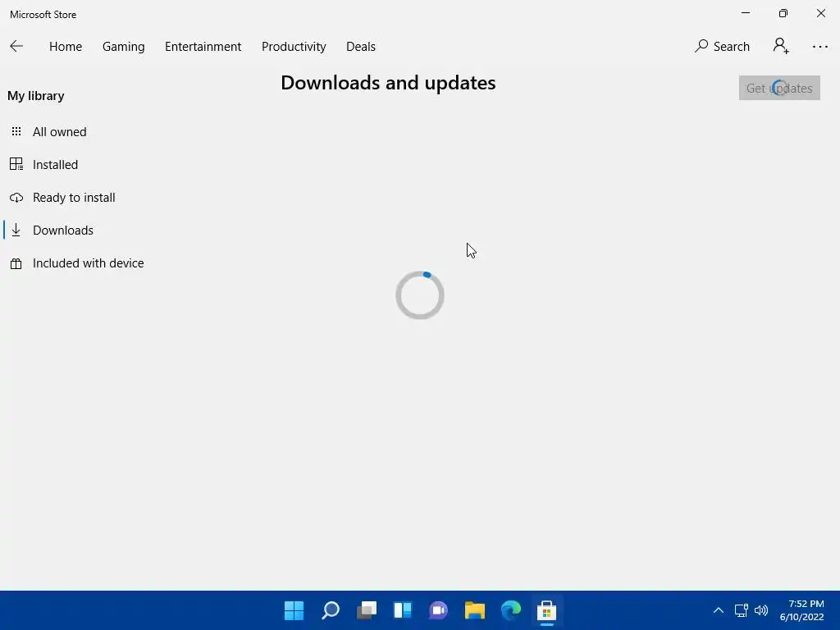The width and height of the screenshot is (840, 630).
Task: Go back with the left arrow icon
Action: coord(16,47)
